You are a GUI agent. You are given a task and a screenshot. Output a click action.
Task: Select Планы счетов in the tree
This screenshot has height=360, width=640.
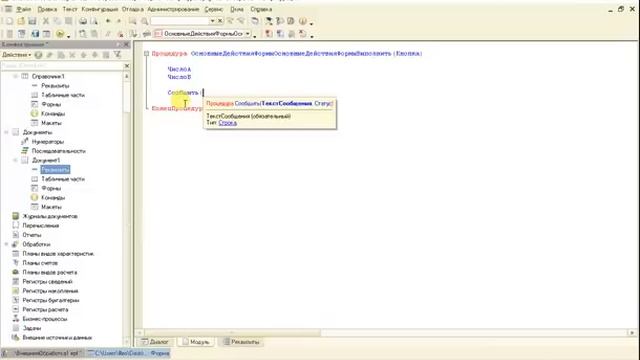click(40, 263)
